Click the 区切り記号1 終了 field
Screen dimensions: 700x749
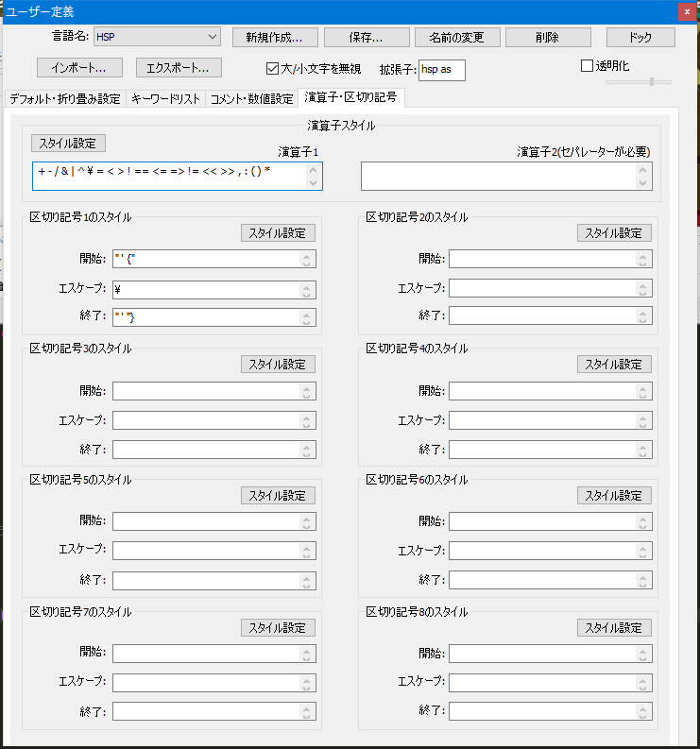[x=214, y=317]
